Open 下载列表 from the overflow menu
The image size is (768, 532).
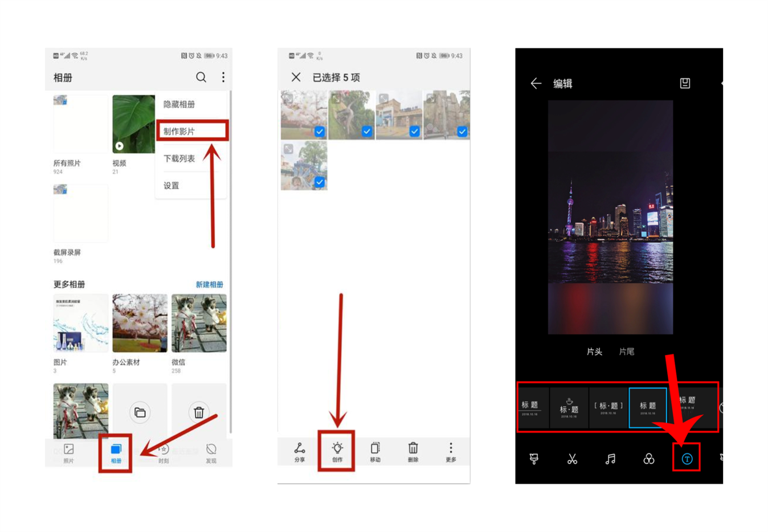pyautogui.click(x=179, y=158)
